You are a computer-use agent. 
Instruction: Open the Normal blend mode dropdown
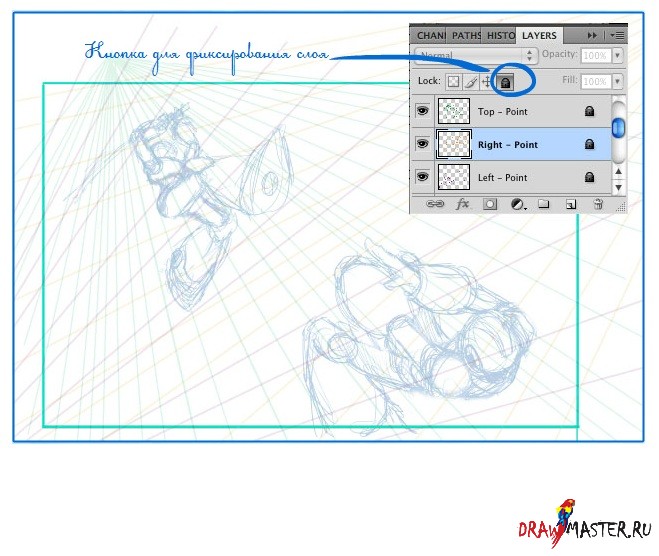[x=474, y=55]
